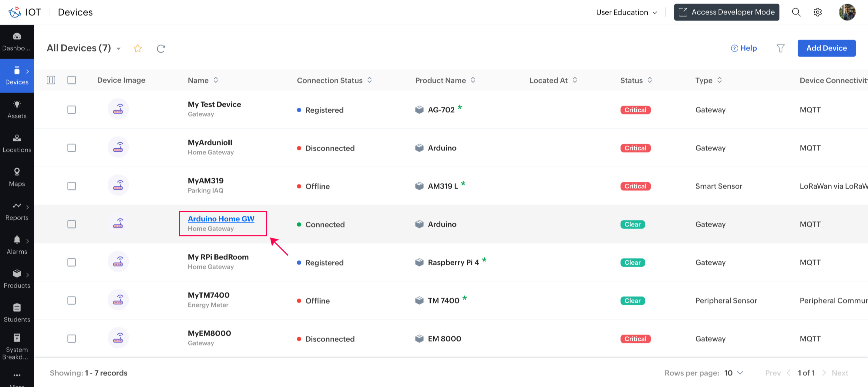Click the search magnifier icon
This screenshot has height=387, width=868.
(796, 12)
